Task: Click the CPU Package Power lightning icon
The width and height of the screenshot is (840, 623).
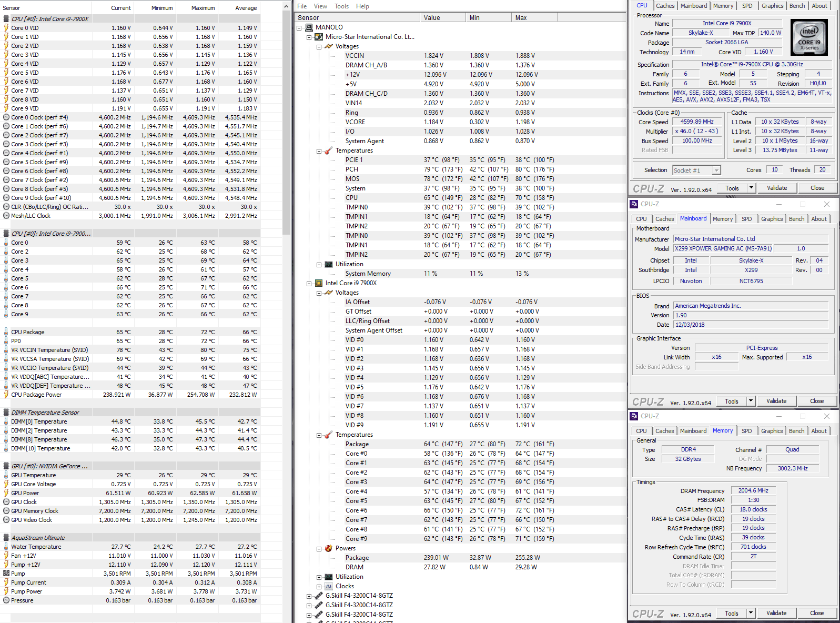Action: [x=6, y=395]
